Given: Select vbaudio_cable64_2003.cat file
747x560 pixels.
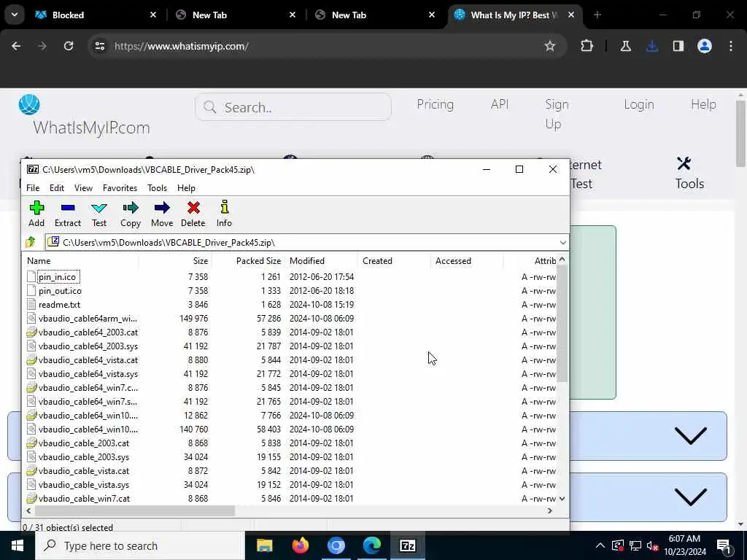Looking at the screenshot, I should pyautogui.click(x=88, y=332).
